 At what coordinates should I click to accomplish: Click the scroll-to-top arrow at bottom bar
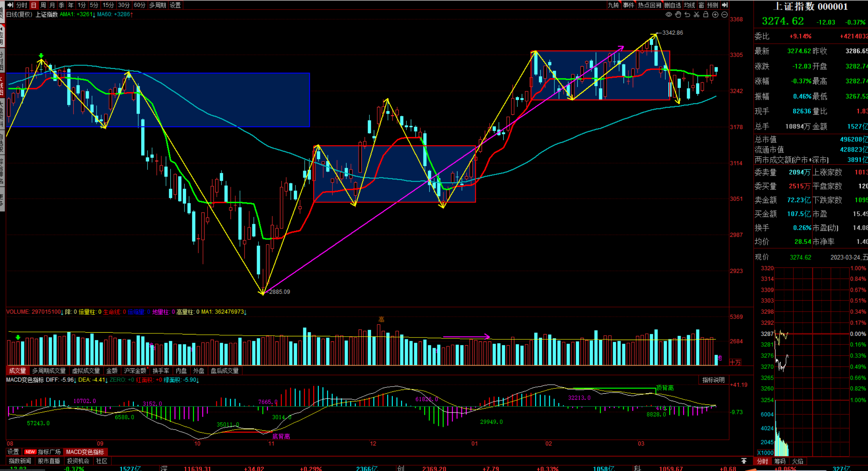point(744,461)
